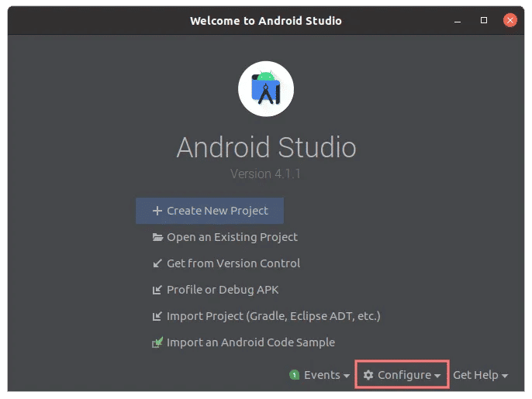Click the green Events notification badge
Screen dimensions: 532x399
[295, 375]
